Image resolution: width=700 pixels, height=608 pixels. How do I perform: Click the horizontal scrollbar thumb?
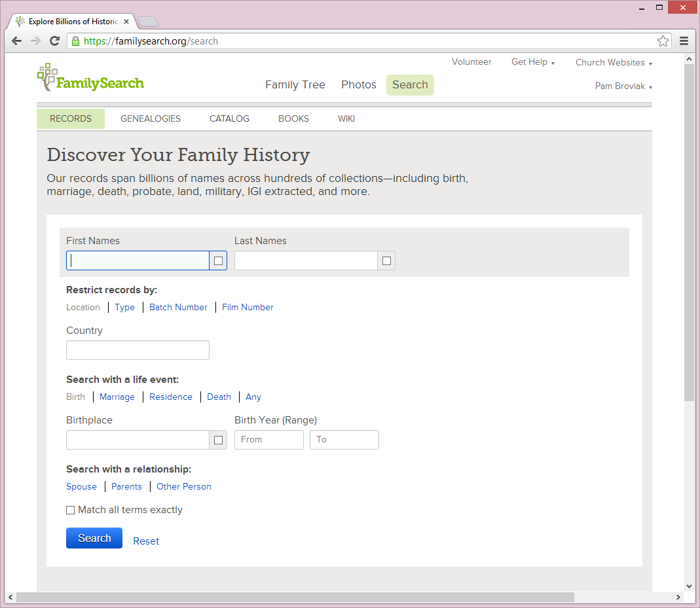pos(295,597)
